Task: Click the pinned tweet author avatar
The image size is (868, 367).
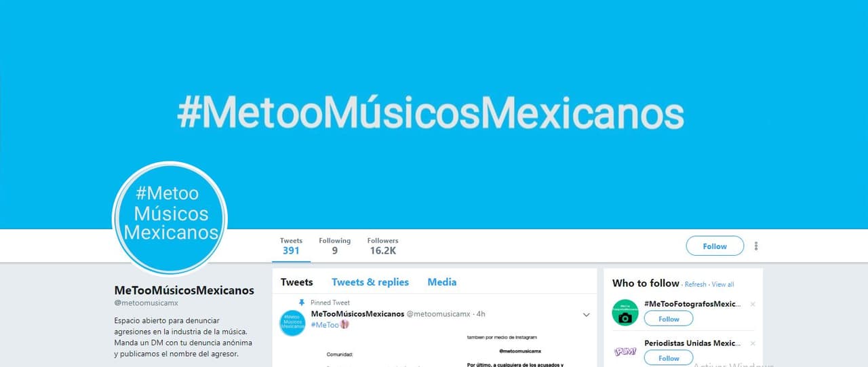Action: [x=293, y=322]
